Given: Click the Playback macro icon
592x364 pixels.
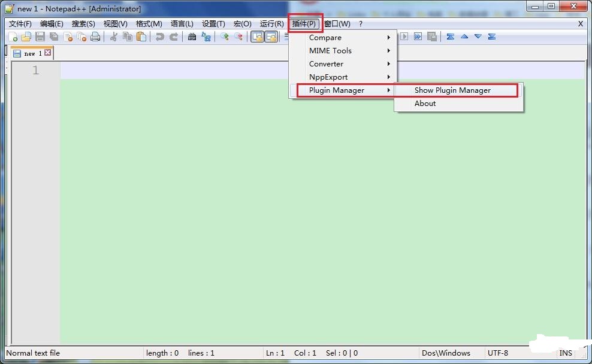Looking at the screenshot, I should pyautogui.click(x=404, y=37).
